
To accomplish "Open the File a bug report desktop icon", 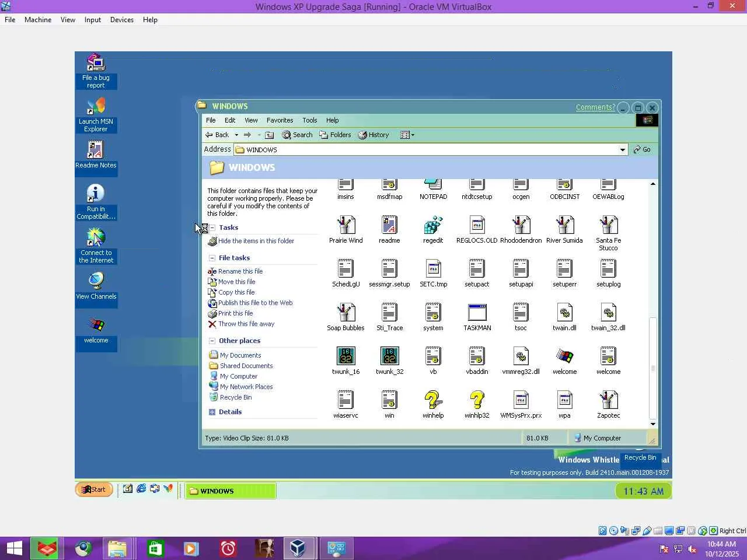I will (x=96, y=62).
